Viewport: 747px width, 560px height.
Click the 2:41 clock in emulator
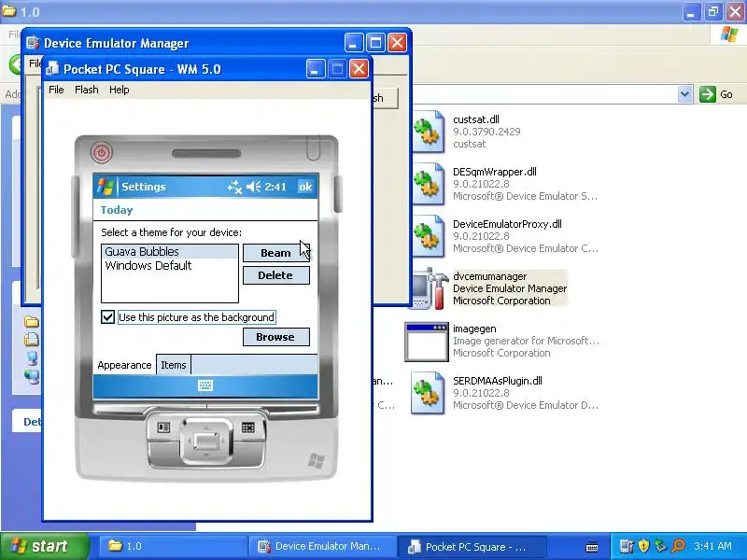[275, 187]
